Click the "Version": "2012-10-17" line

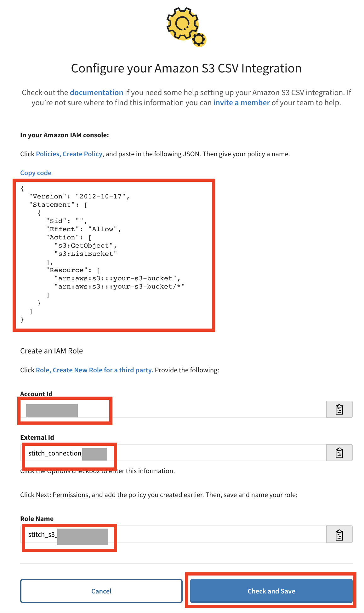coord(79,197)
